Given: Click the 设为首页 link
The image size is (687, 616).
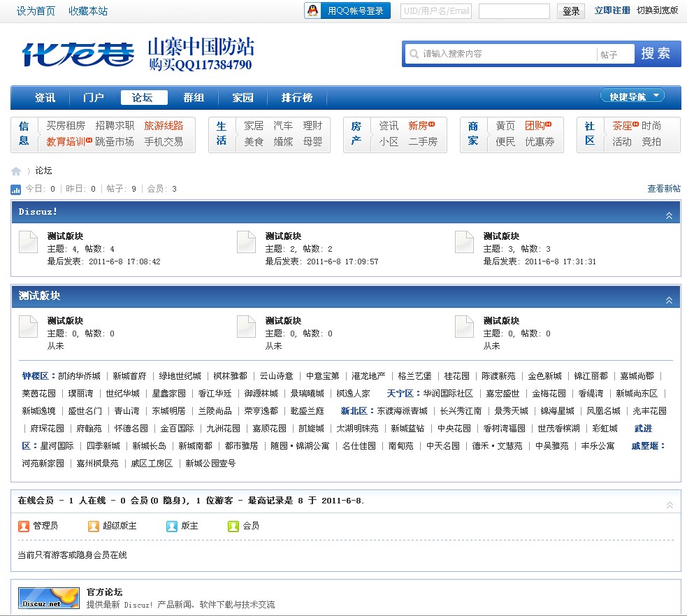Looking at the screenshot, I should [x=36, y=11].
